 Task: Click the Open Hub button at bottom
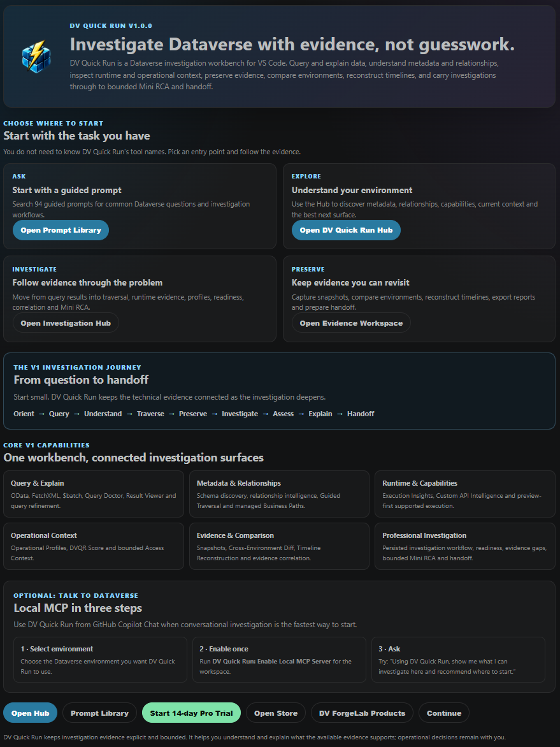(x=30, y=713)
